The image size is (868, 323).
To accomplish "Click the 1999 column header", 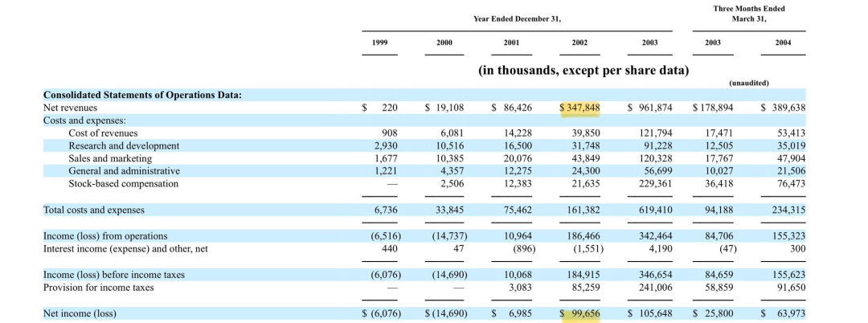I will (382, 43).
